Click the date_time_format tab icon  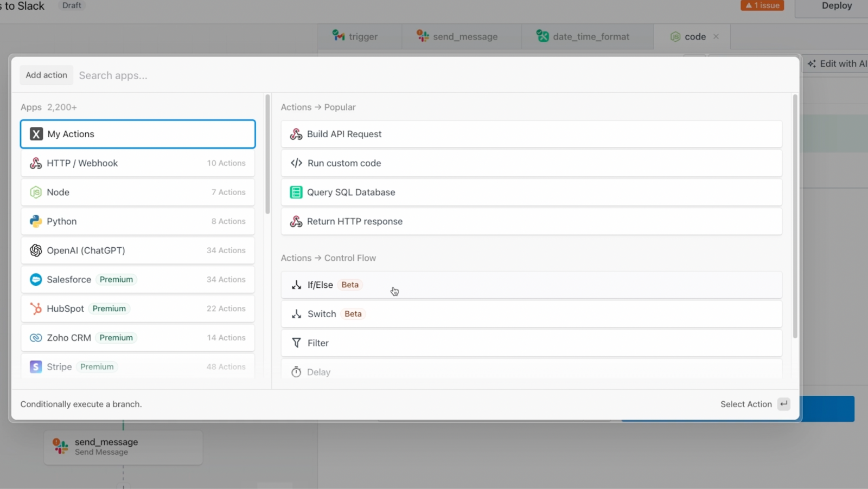coord(542,36)
